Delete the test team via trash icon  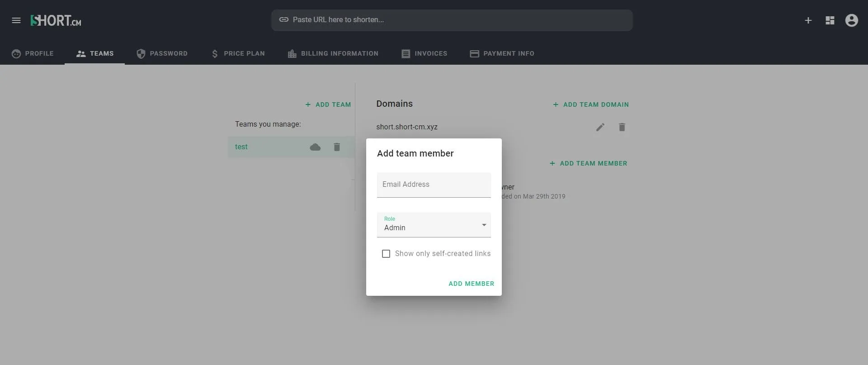pos(337,147)
